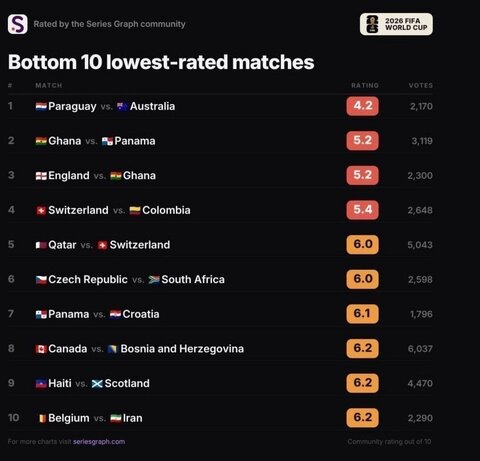Open the Haiti vs Scotland match
Viewport: 480px width, 461px height.
pyautogui.click(x=220, y=383)
